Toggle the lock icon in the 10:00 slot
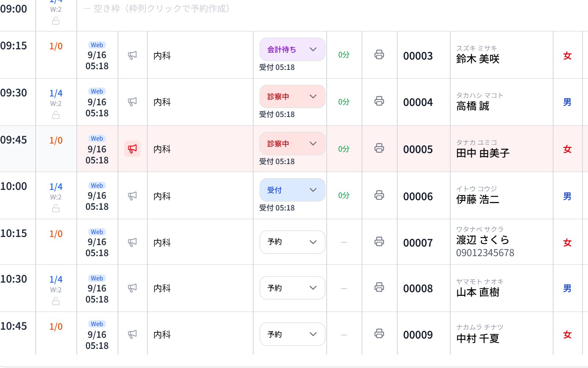 coord(56,209)
